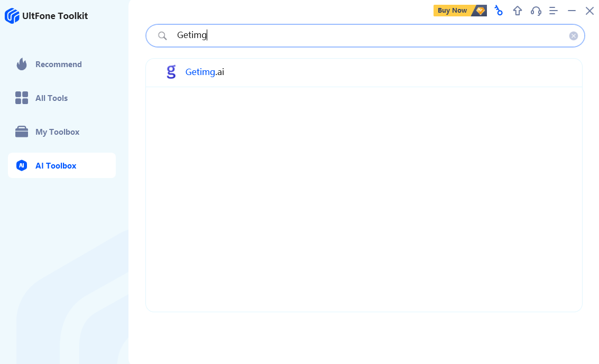Image resolution: width=599 pixels, height=364 pixels.
Task: Click the upload arrow icon in titlebar
Action: click(517, 11)
